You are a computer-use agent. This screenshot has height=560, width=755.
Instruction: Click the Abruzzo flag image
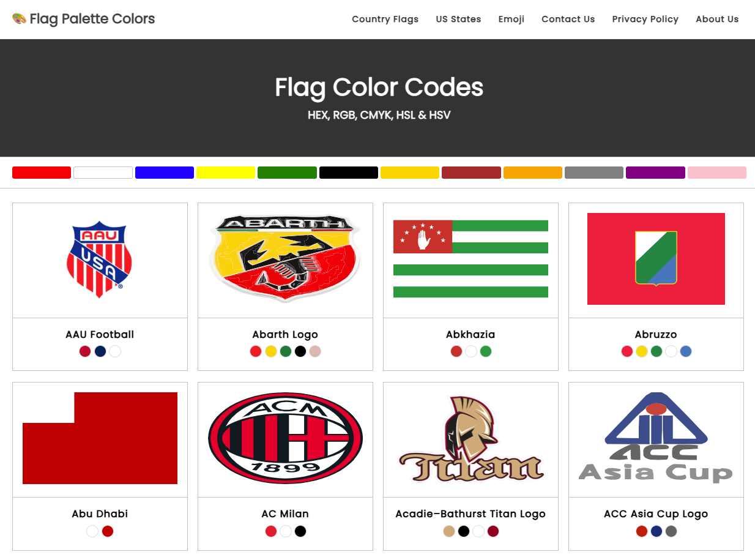point(655,258)
